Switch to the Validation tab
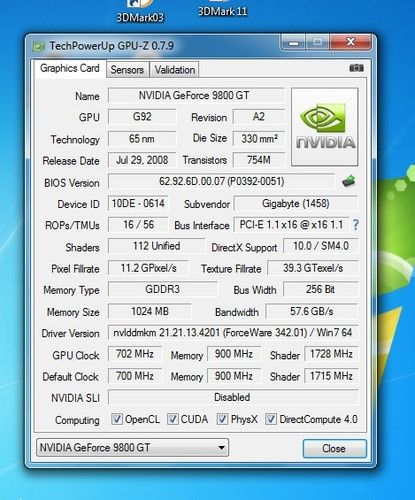 click(175, 70)
